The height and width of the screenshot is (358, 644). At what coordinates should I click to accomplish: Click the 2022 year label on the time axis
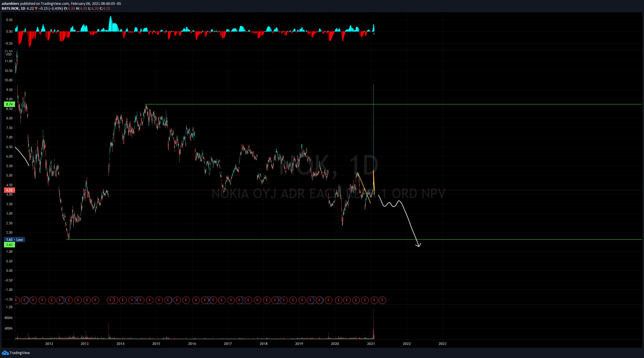[407, 343]
